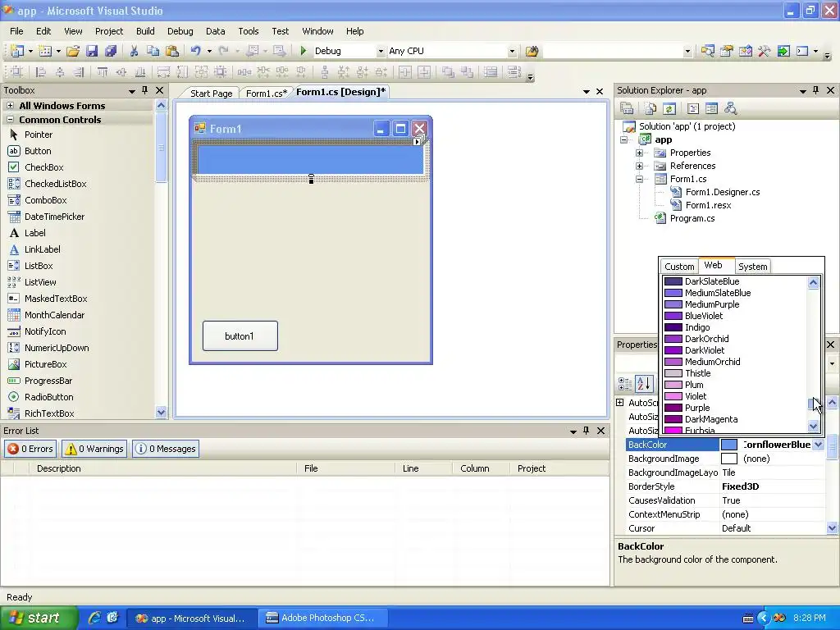Expand All Windows Forms toolbox group

[10, 106]
